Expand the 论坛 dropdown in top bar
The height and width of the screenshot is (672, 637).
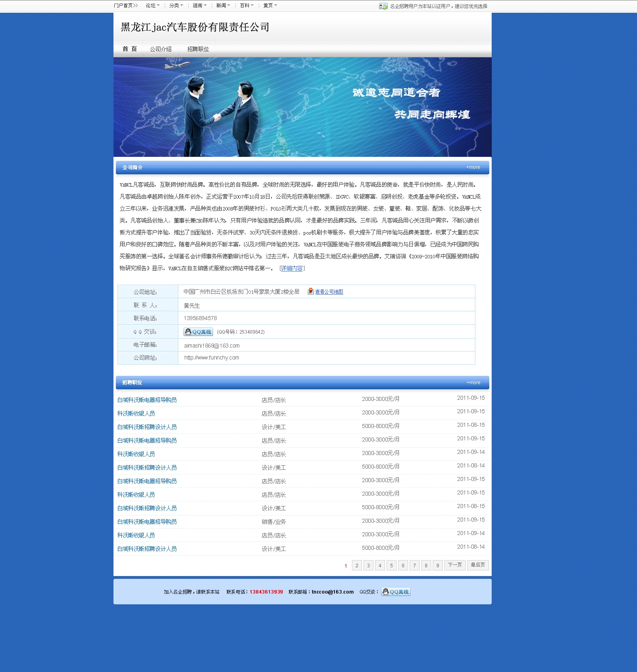point(152,6)
